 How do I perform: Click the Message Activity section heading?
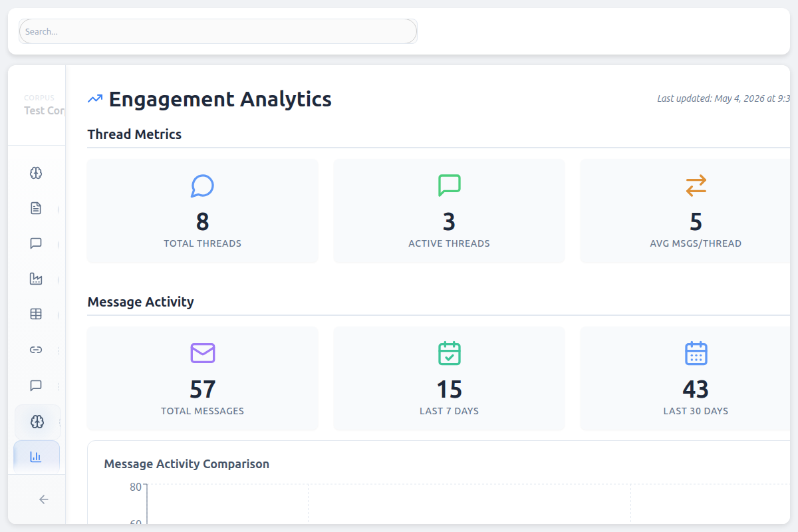point(140,302)
